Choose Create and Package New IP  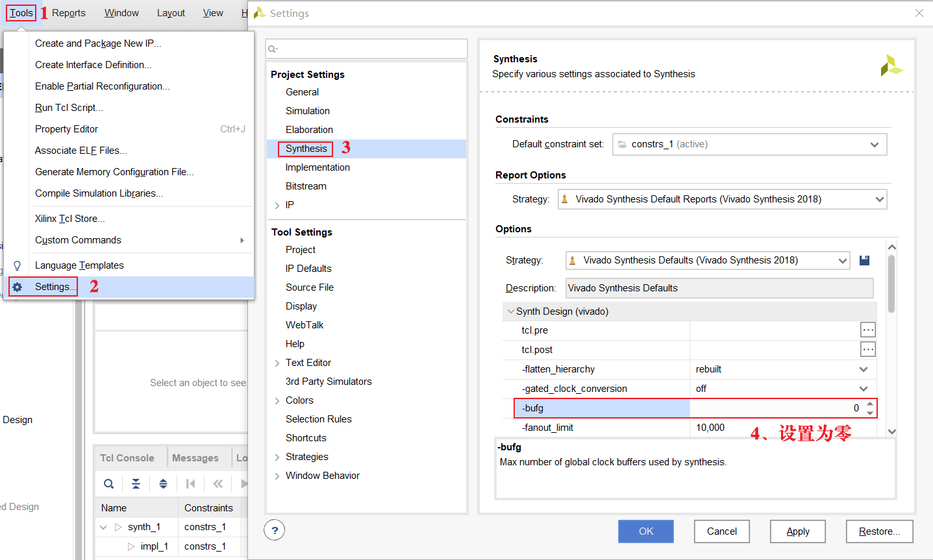click(x=98, y=43)
